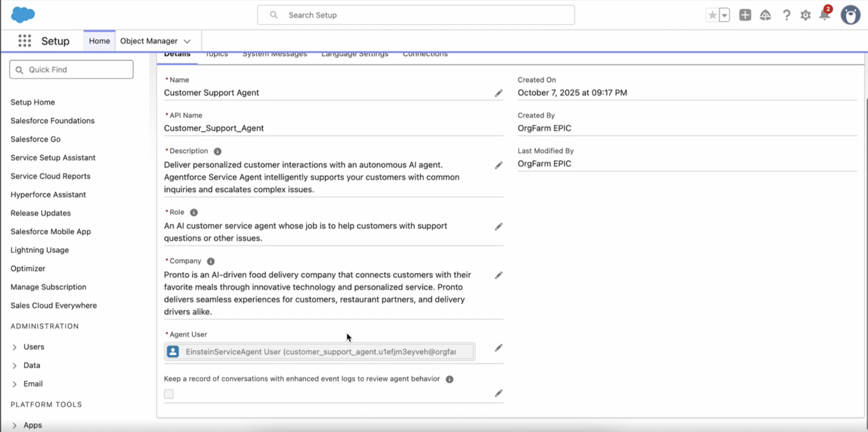Viewport: 868px width, 432px height.
Task: Click the Role info icon
Action: 193,212
